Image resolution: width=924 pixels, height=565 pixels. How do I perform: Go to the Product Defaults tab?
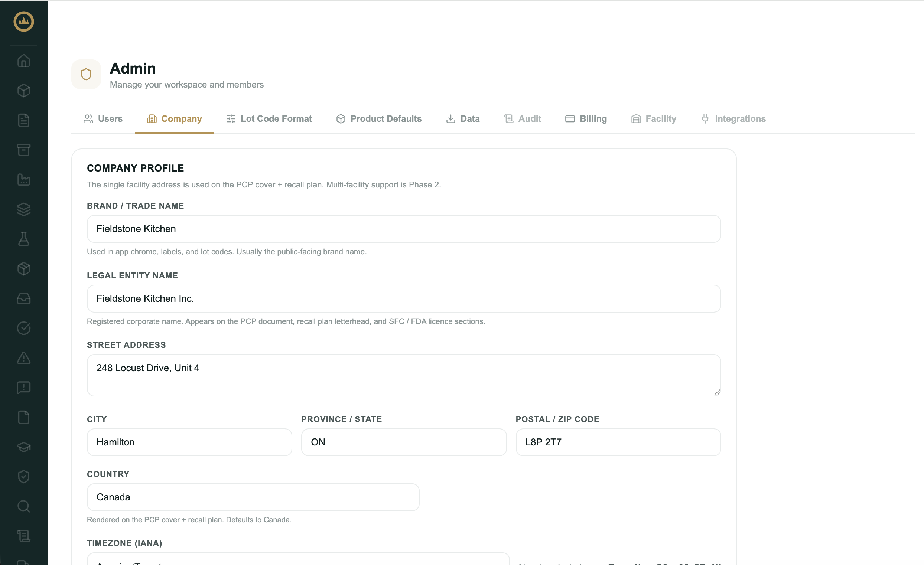tap(379, 119)
